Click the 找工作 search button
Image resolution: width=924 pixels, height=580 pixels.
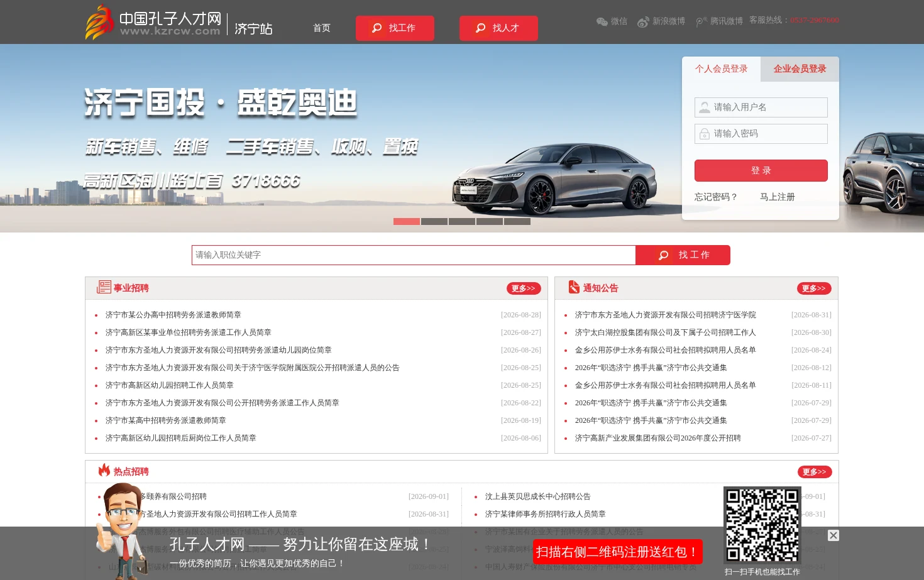click(x=683, y=255)
